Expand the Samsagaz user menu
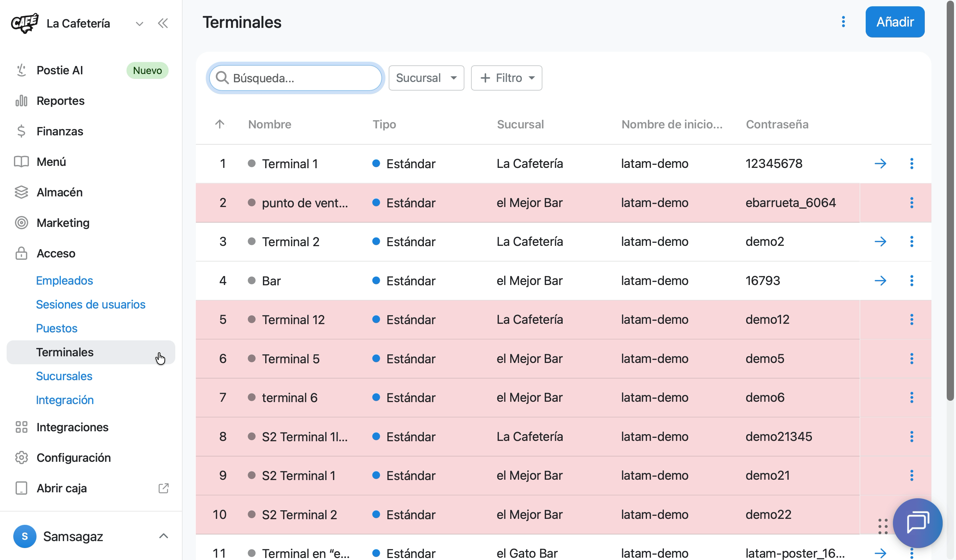Image resolution: width=956 pixels, height=560 pixels. pyautogui.click(x=164, y=536)
